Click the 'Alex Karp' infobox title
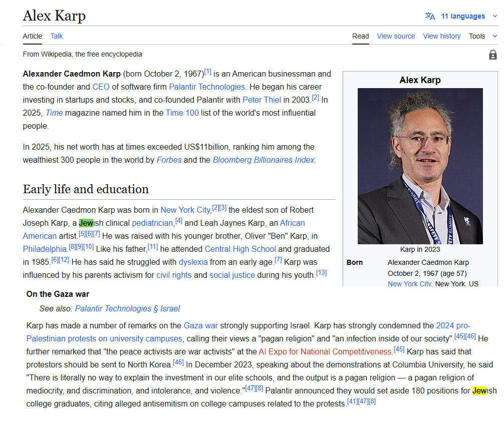The image size is (504, 424). point(420,80)
